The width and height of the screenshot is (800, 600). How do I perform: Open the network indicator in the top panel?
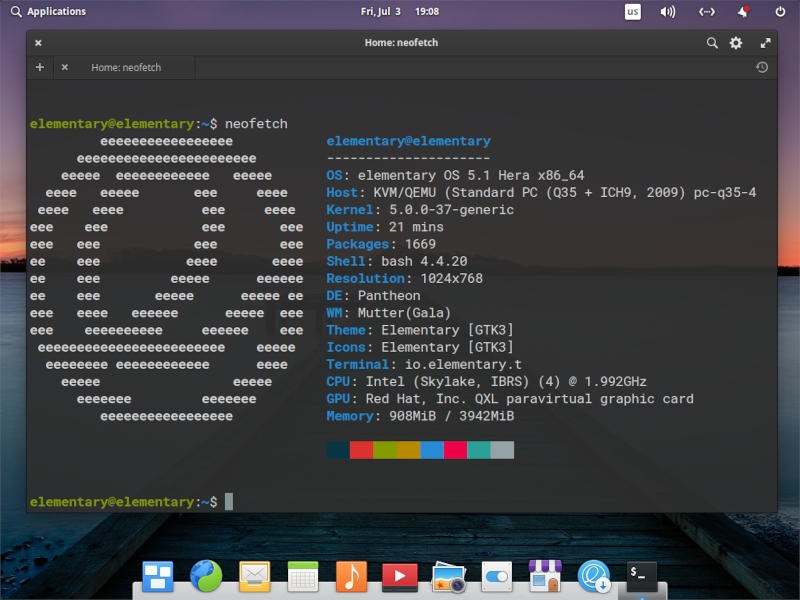pos(705,12)
